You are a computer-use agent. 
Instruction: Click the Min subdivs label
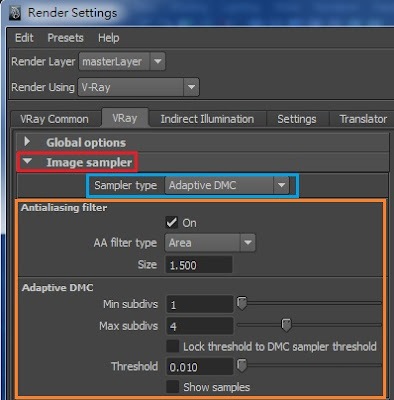[x=130, y=304]
